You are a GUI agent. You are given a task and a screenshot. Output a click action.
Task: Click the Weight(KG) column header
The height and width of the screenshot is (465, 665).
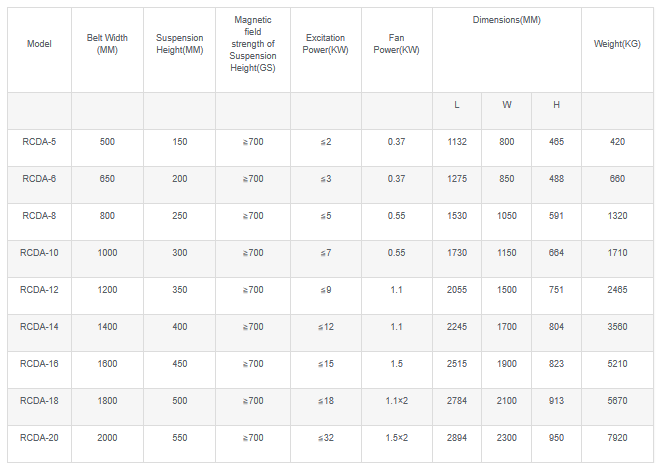617,44
